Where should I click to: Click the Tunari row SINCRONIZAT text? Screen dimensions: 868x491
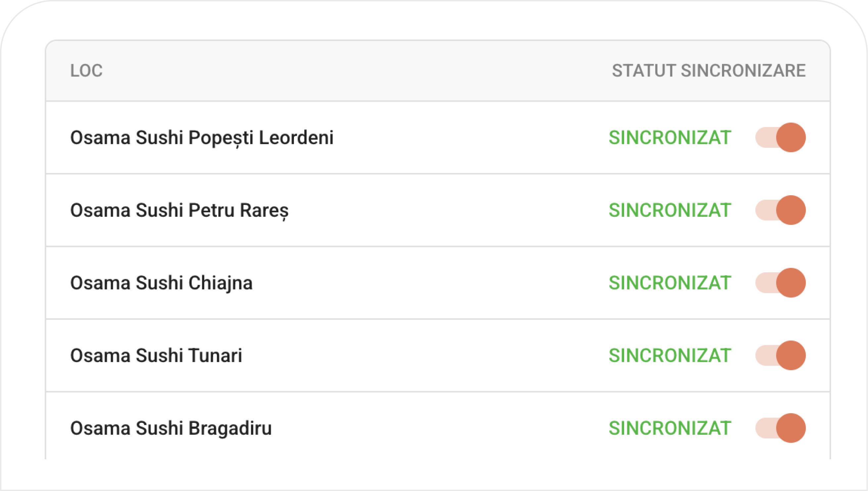pyautogui.click(x=670, y=355)
